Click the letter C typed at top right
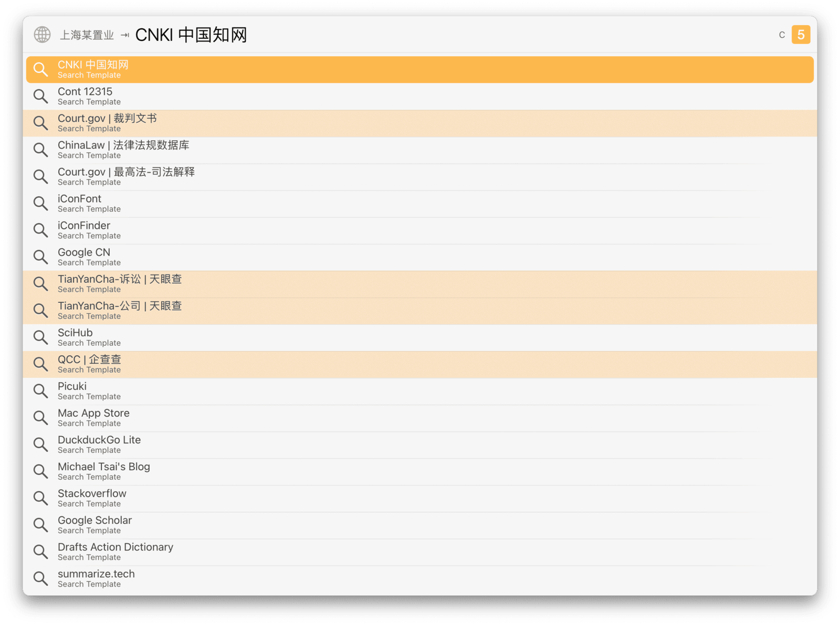The image size is (840, 625). point(782,35)
